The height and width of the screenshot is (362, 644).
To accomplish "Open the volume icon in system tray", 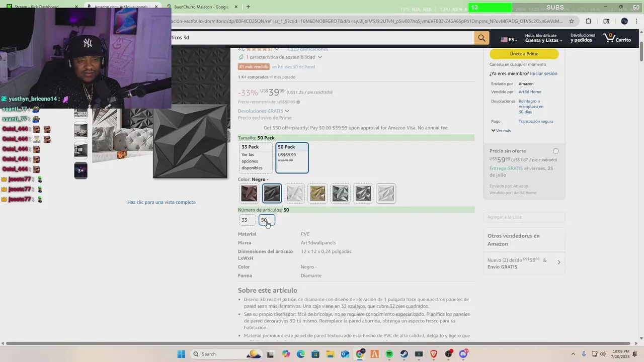I will coord(602,354).
